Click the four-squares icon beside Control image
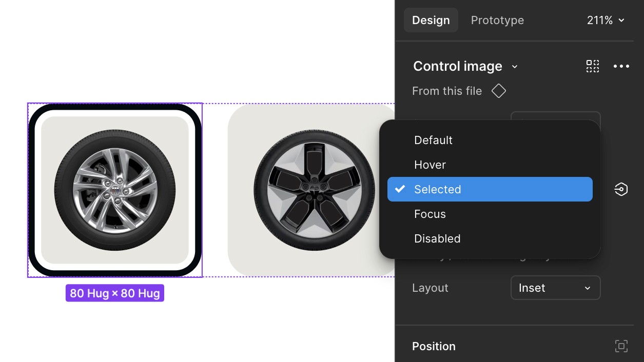Image resolution: width=644 pixels, height=362 pixels. pos(593,66)
